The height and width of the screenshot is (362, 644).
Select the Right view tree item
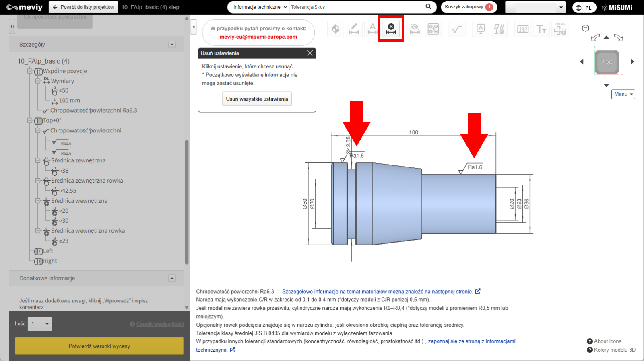[x=50, y=261]
